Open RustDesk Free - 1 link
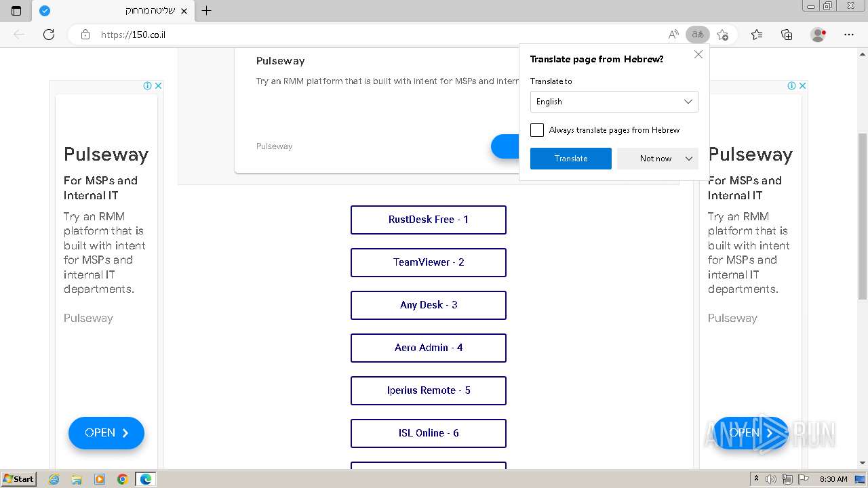 tap(429, 220)
